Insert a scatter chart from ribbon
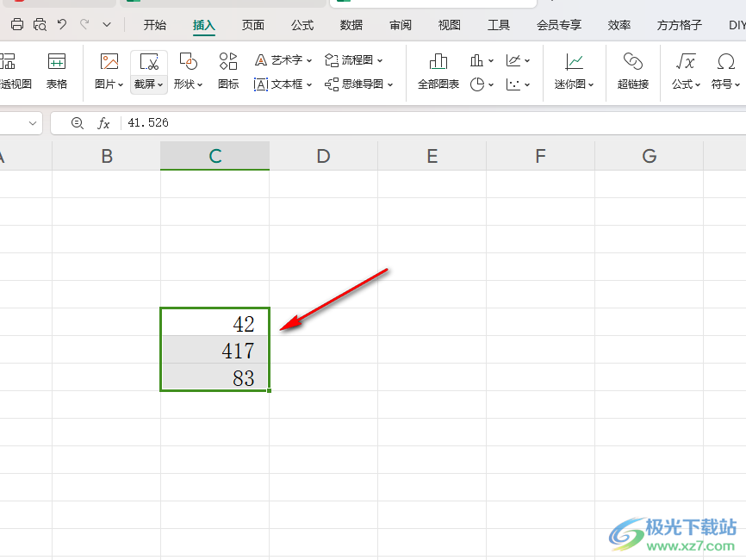Image resolution: width=746 pixels, height=560 pixels. coord(513,84)
